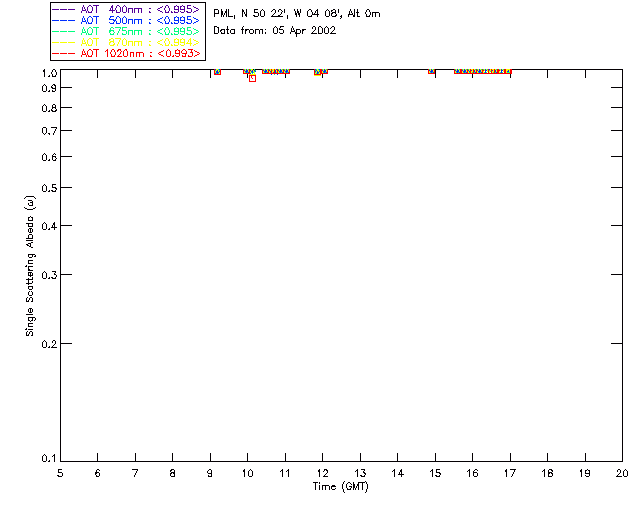The image size is (640, 512).
Task: Click the 0.5 label on the y-axis
Action: [49, 188]
